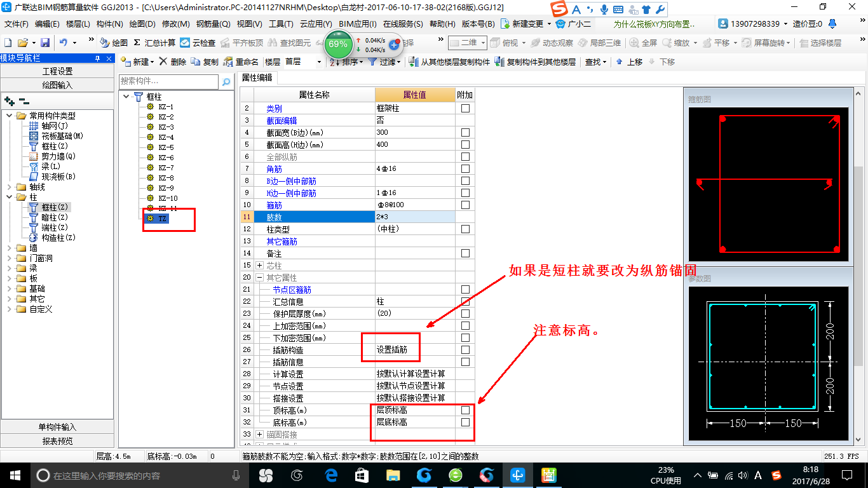868x488 pixels.
Task: Toggle 附加 checkbox for 截面宽(B边) row
Action: 465,133
